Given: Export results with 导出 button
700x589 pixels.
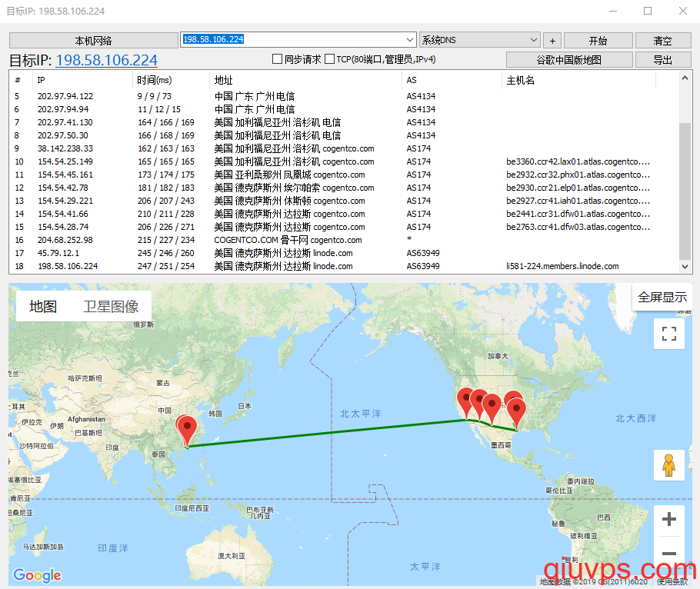Looking at the screenshot, I should coord(663,60).
